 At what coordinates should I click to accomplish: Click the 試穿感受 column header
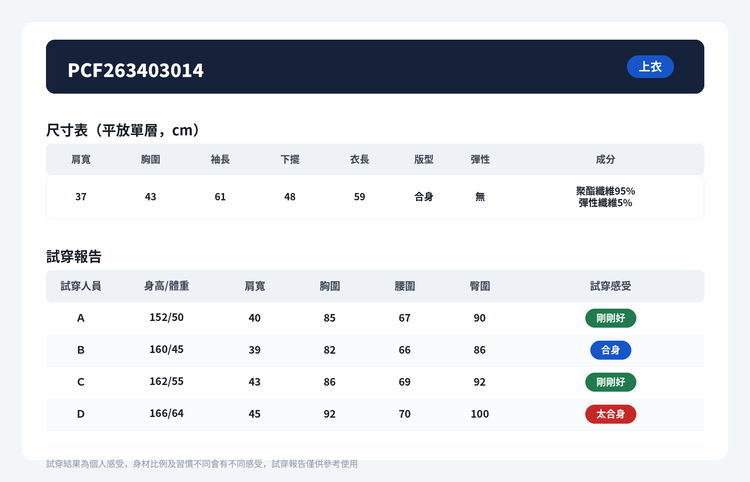(610, 286)
